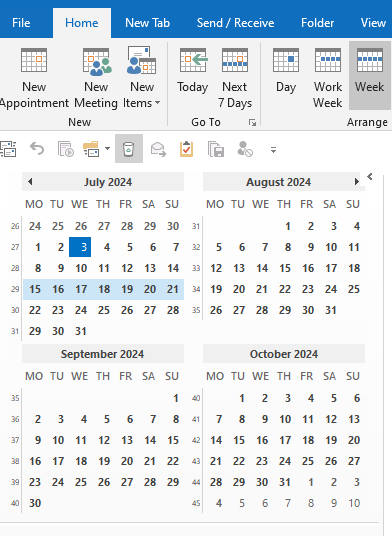Create a New Meeting
Screen dimensions: 392x536
point(96,78)
